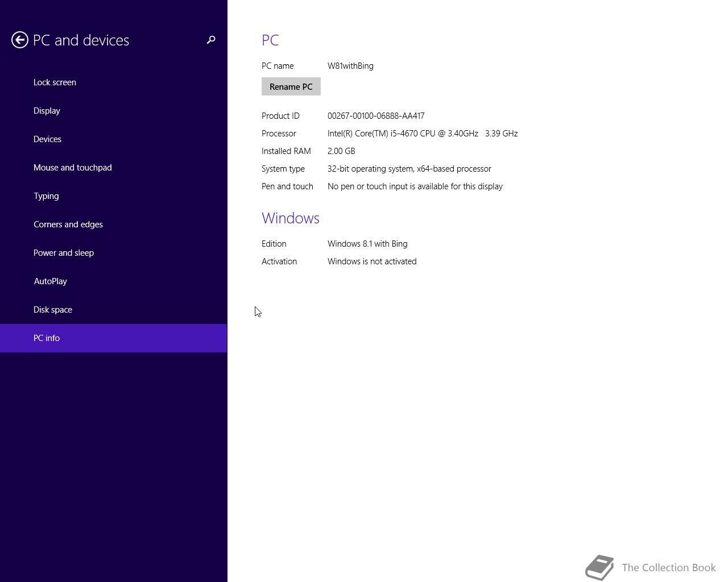Viewport: 728px width, 582px height.
Task: Go to Devices settings
Action: pyautogui.click(x=113, y=139)
